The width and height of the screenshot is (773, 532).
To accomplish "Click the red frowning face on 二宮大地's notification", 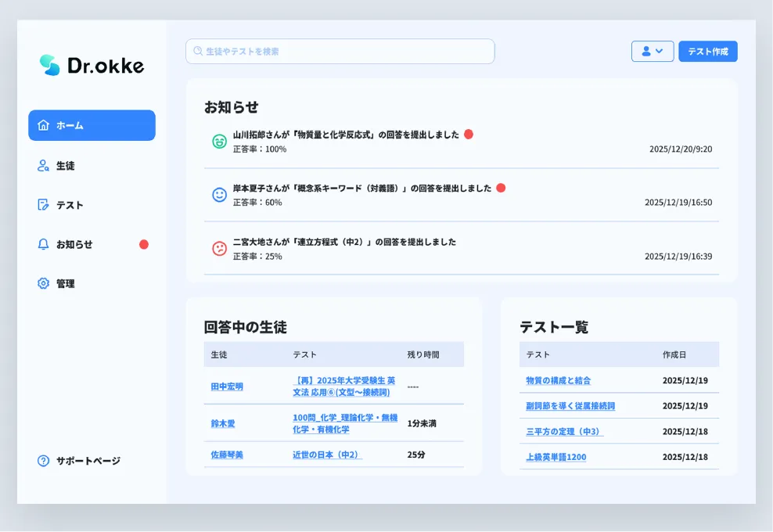I will pyautogui.click(x=219, y=248).
